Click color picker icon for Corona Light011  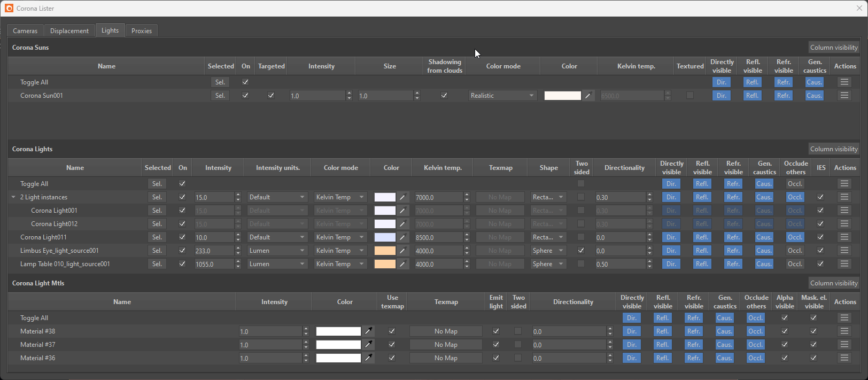[402, 237]
